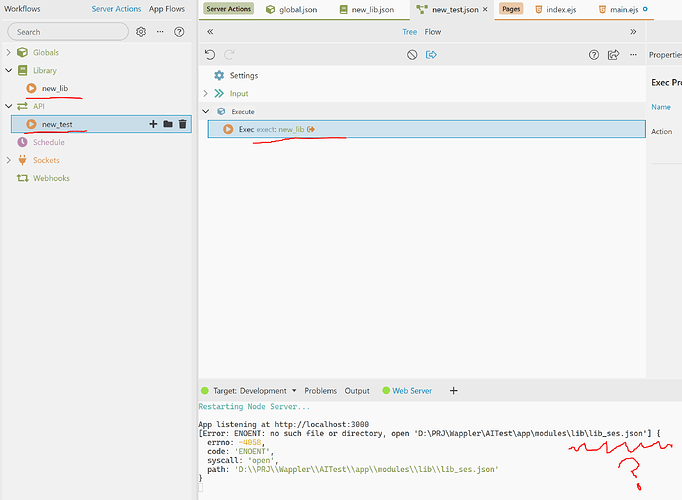Click the 'App listening at http://localhost:3000' line
Viewport: 682px width, 500px height.
284,424
